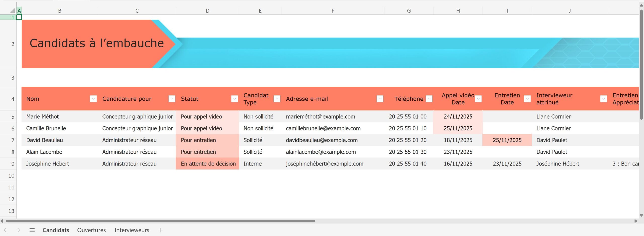Click the vertical scrollbar down arrow
This screenshot has height=236, width=644.
tap(641, 215)
